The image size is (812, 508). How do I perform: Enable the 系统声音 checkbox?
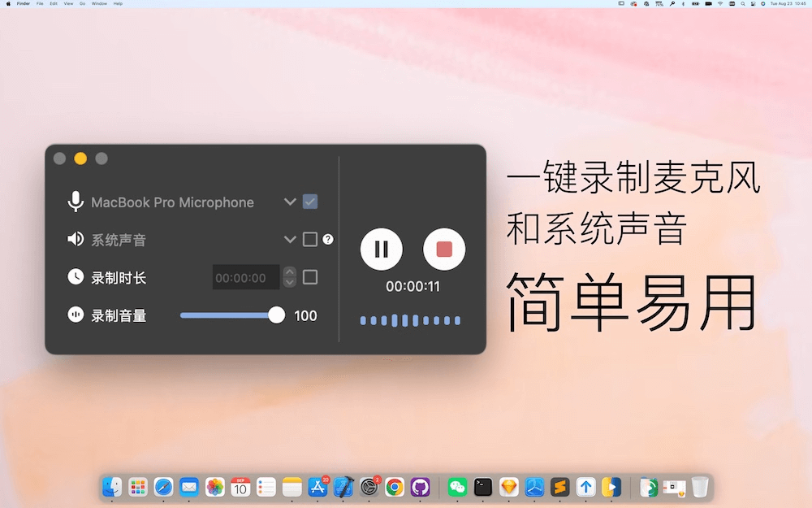(x=309, y=239)
